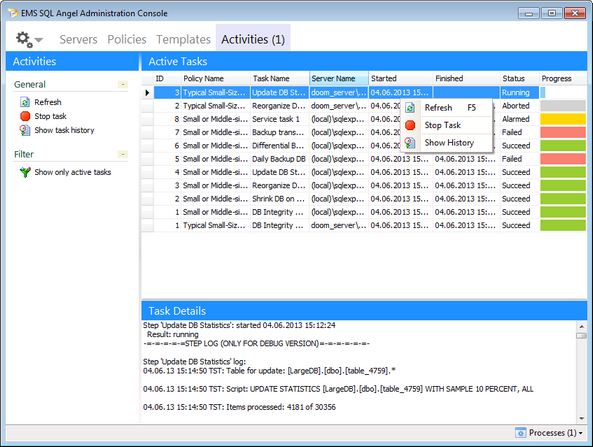Click the yellow Alarmed progress bar
Viewport: 593px width, 447px height.
(563, 119)
